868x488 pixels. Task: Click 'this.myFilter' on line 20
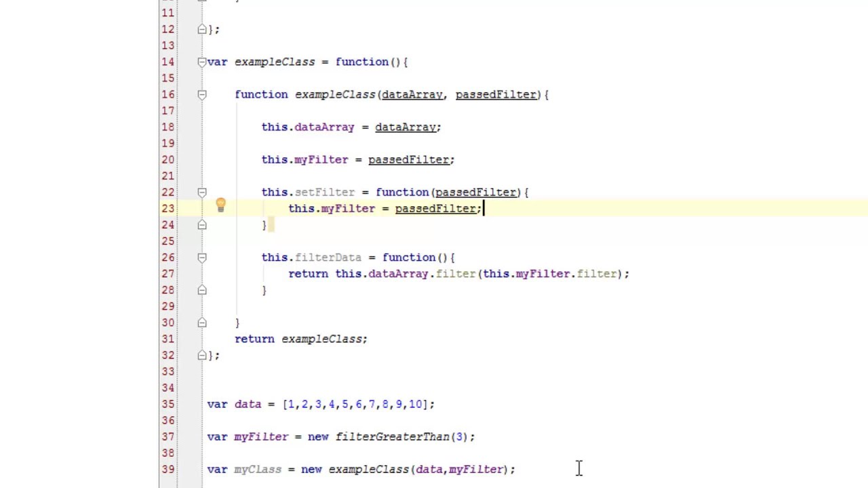304,159
